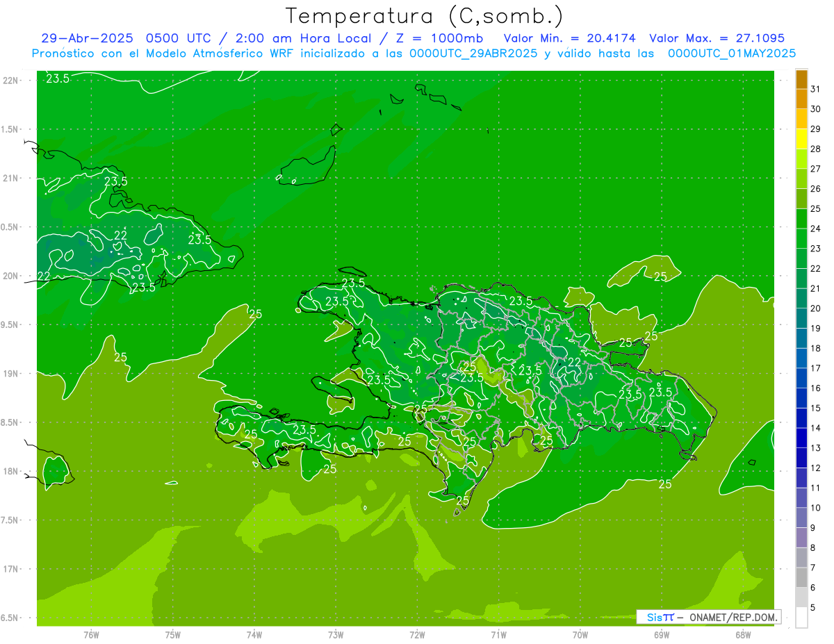Screen dimensions: 834x644
Task: Click the legend color band between 21 and 22
Action: (x=801, y=279)
